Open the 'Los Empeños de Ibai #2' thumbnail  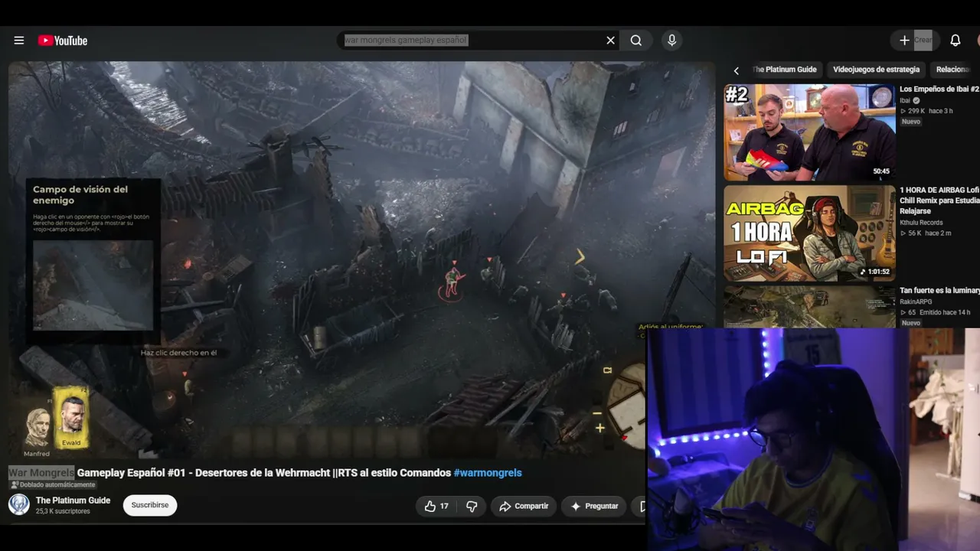click(809, 132)
